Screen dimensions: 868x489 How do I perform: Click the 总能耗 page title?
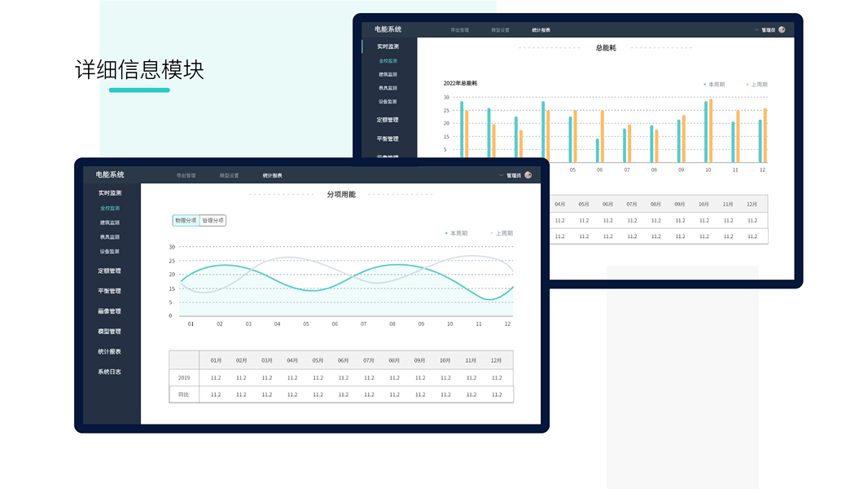[606, 47]
